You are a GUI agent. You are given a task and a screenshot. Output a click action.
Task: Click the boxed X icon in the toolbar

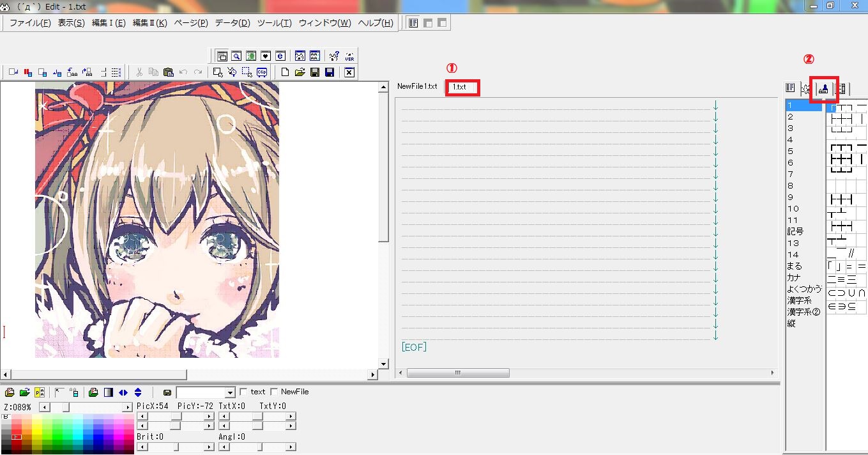[349, 72]
